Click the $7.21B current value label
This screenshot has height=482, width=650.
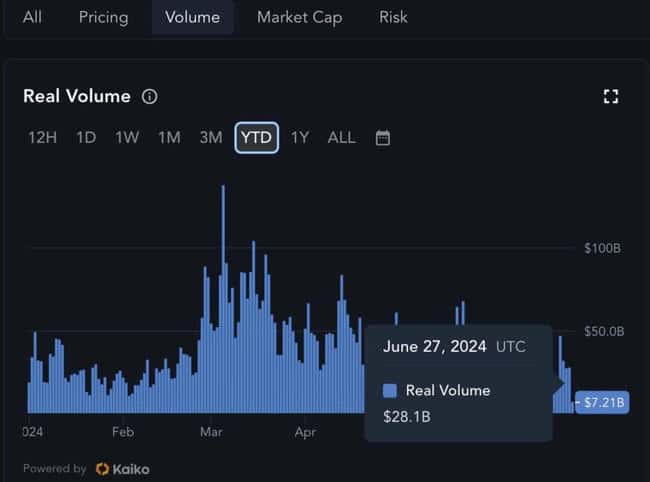pyautogui.click(x=604, y=403)
